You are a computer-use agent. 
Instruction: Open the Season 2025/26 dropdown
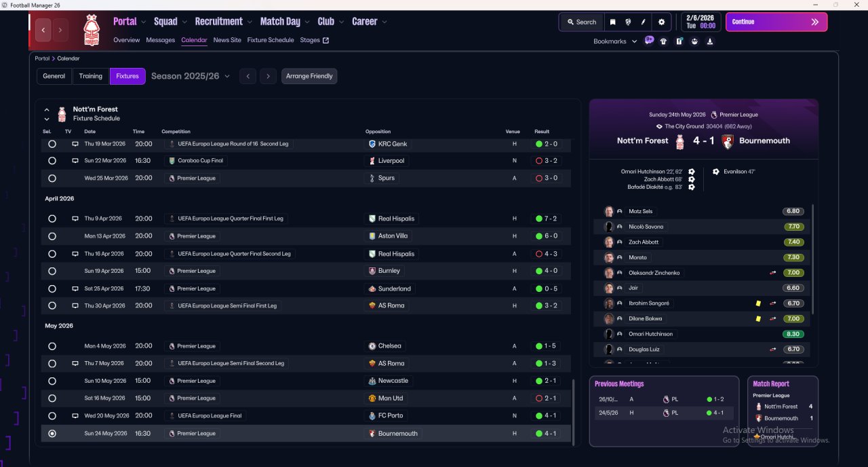tap(191, 76)
